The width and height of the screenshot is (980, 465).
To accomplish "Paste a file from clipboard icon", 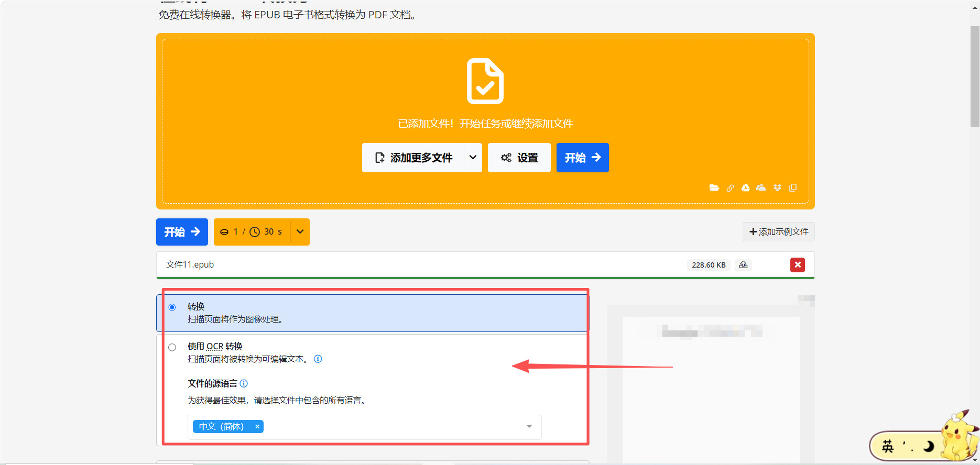I will tap(793, 187).
